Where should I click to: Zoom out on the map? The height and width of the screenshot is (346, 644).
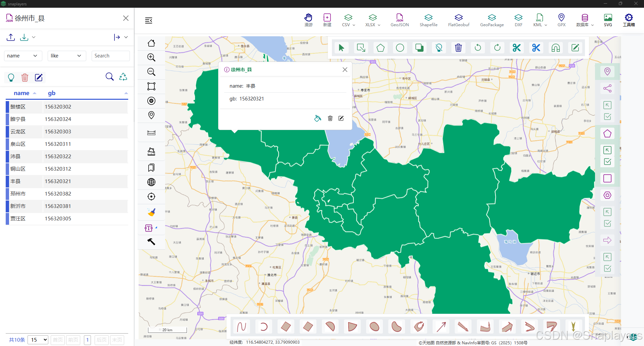point(151,72)
